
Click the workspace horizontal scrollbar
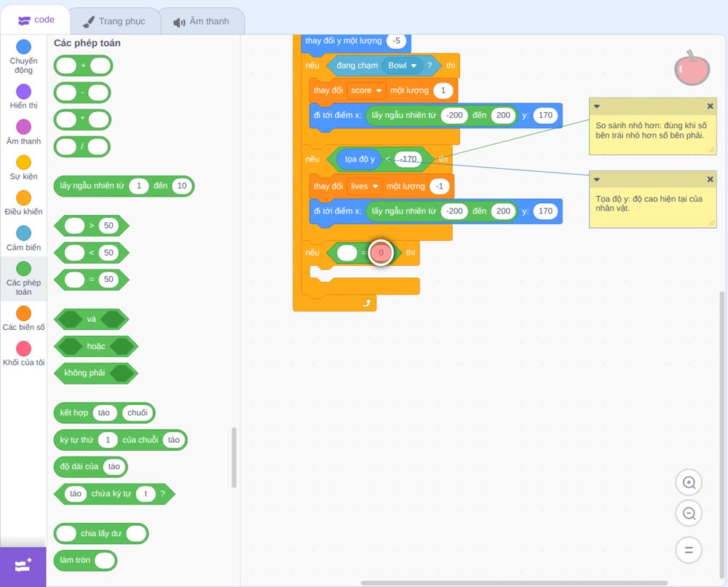(514, 583)
